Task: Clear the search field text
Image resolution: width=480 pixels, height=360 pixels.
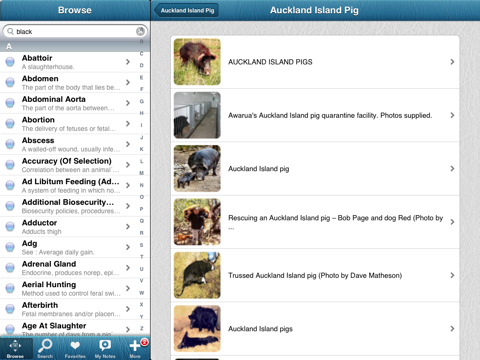Action: [x=140, y=31]
